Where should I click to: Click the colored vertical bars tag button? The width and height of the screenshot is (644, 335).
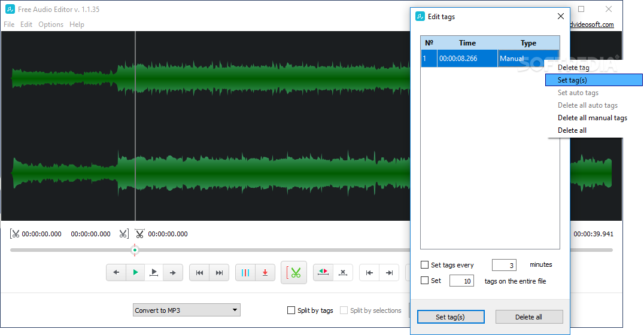[x=245, y=273]
